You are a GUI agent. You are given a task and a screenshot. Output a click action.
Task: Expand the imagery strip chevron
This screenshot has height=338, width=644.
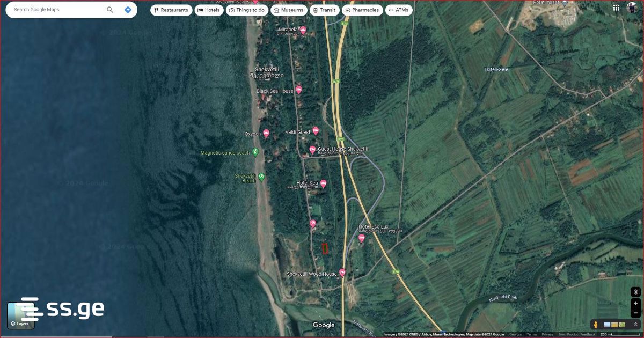point(635,325)
